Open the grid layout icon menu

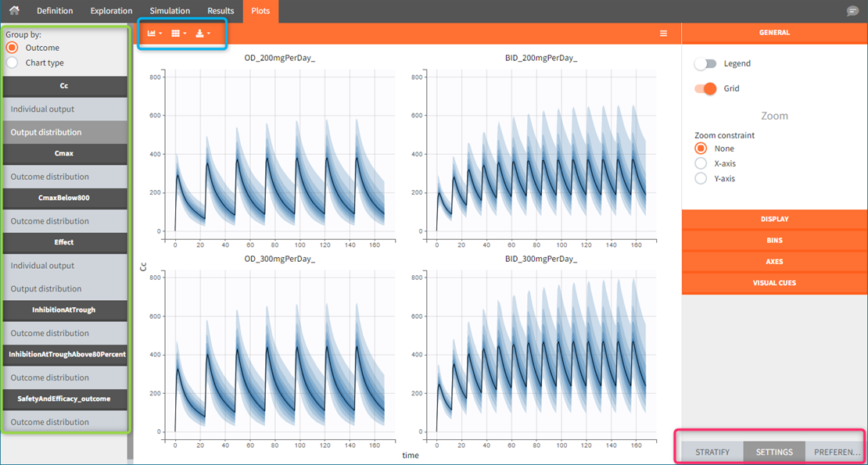178,34
